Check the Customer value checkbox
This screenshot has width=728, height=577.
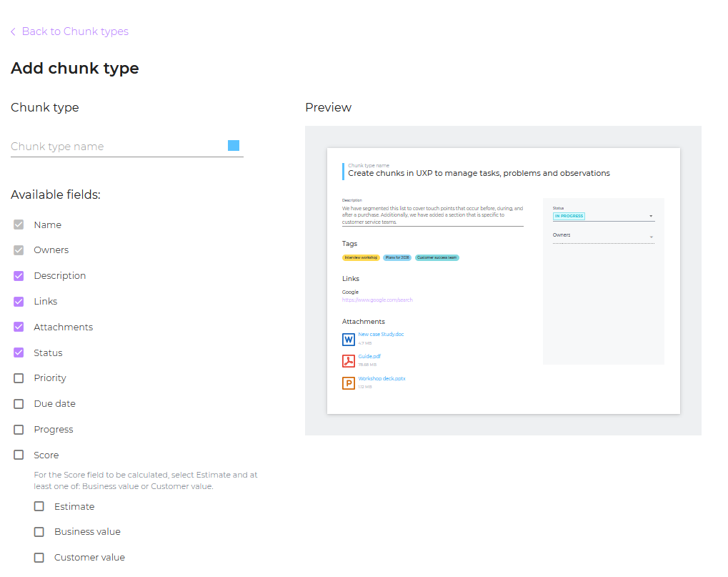pyautogui.click(x=39, y=558)
